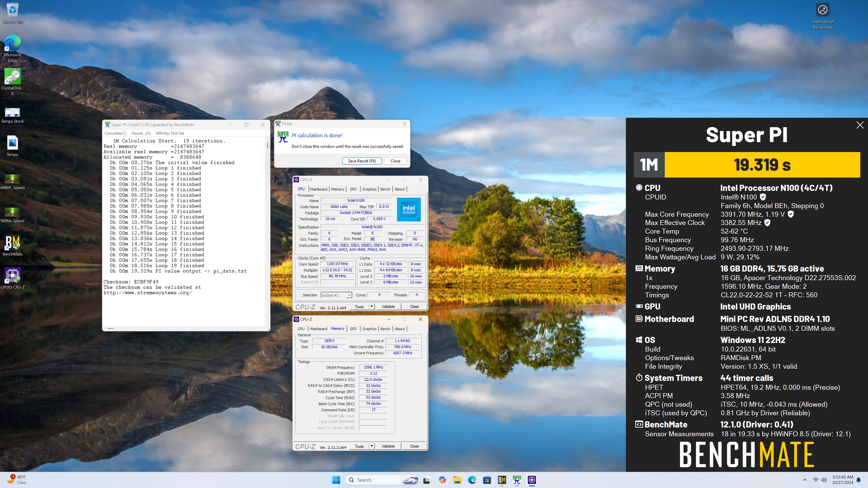Select the Bench tab in the upper CPU-Z window
Viewport: 868px width, 488px height.
tap(385, 189)
